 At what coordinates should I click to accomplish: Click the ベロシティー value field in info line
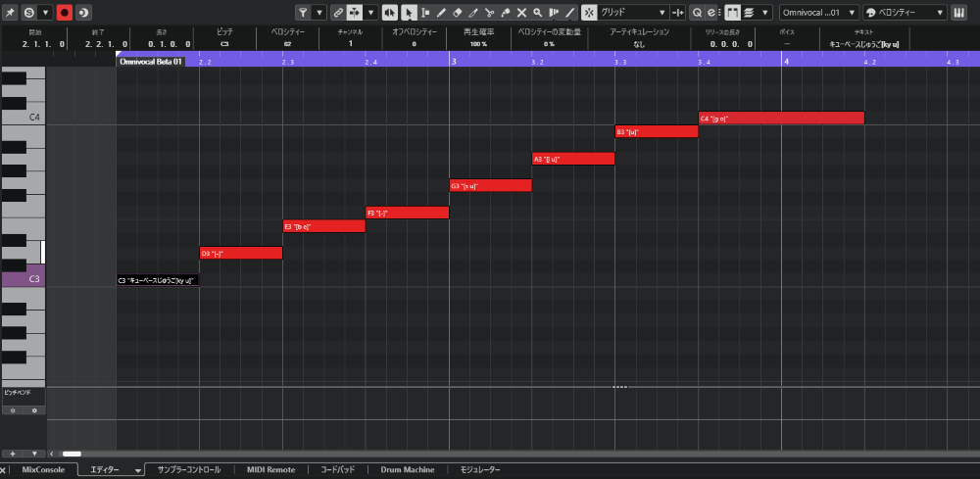[x=287, y=45]
